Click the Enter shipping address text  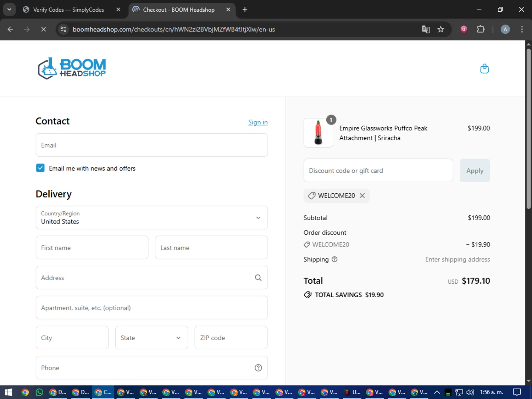(458, 259)
